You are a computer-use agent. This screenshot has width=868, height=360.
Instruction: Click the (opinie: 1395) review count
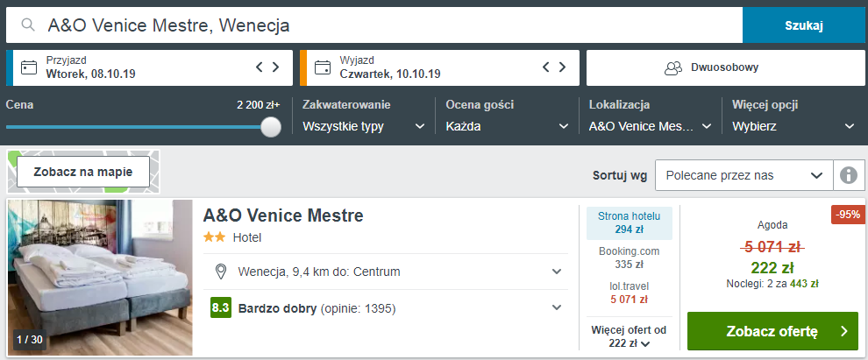pos(359,308)
